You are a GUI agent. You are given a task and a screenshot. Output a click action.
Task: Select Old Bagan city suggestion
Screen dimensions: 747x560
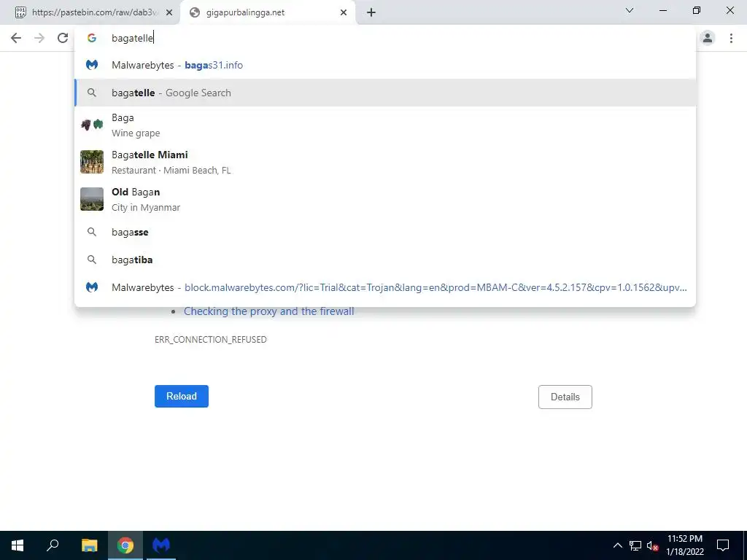click(x=385, y=200)
